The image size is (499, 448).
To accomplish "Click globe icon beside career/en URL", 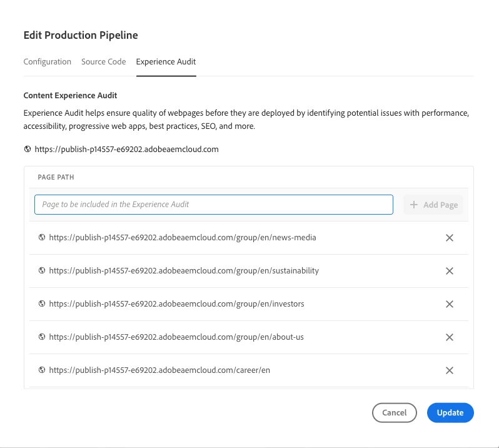I will (x=42, y=370).
